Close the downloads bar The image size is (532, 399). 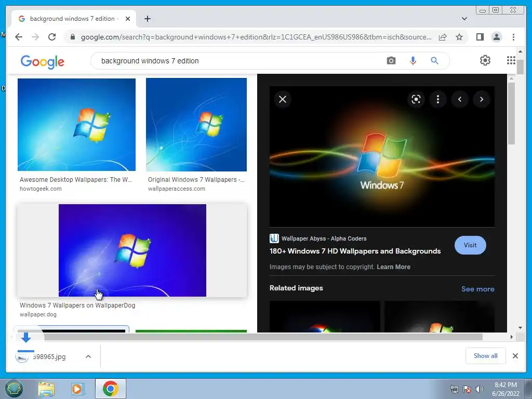(x=515, y=356)
